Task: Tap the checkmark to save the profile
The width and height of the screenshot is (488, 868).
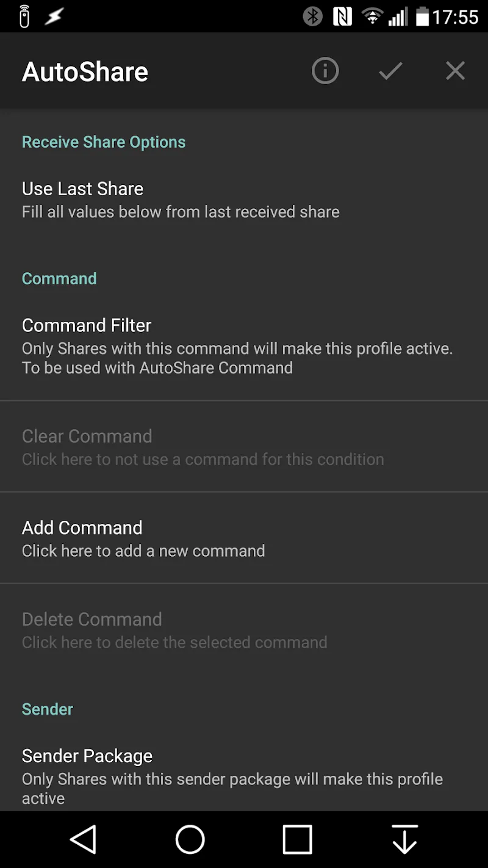Action: [x=390, y=71]
